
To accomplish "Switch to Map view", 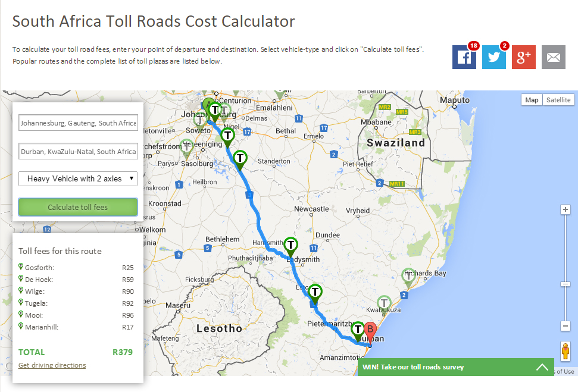I will (x=532, y=100).
